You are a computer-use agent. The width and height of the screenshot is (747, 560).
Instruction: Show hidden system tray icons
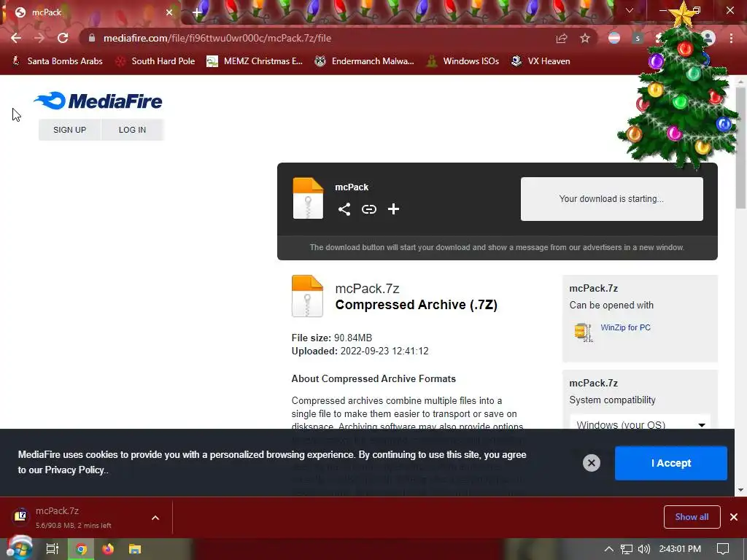(609, 549)
